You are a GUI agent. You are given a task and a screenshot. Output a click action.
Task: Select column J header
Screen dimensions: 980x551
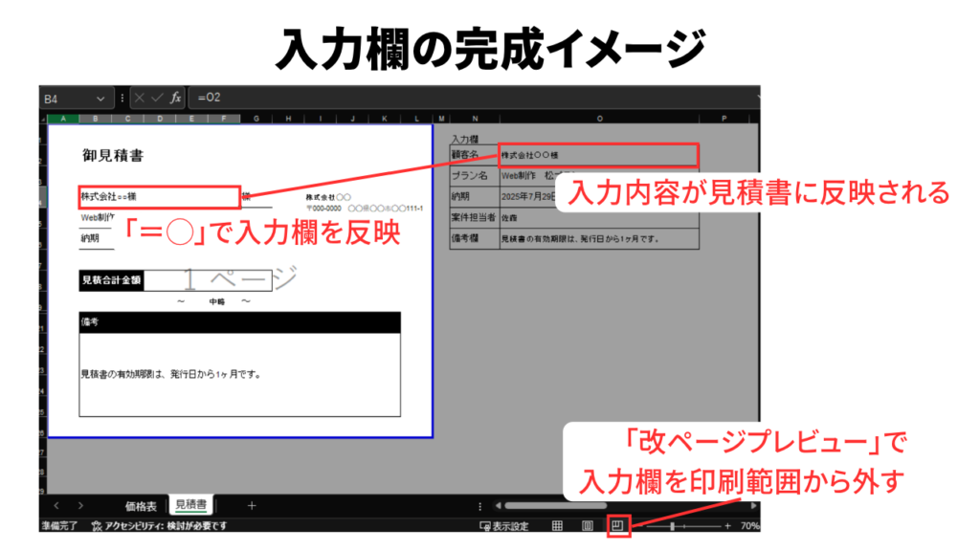pos(352,119)
